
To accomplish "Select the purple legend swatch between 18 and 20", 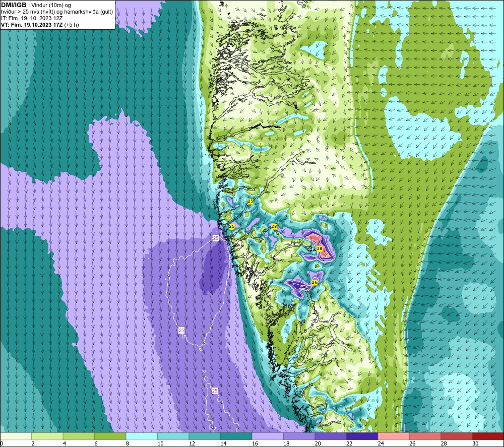I will (x=299, y=436).
